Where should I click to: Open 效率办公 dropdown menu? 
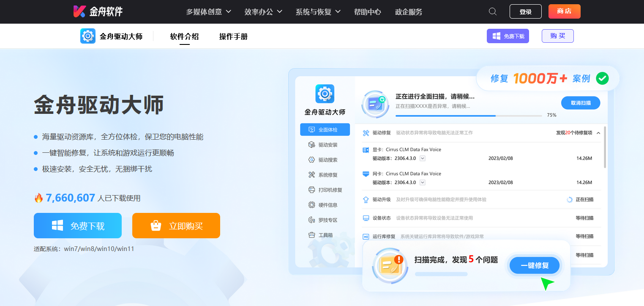[263, 12]
